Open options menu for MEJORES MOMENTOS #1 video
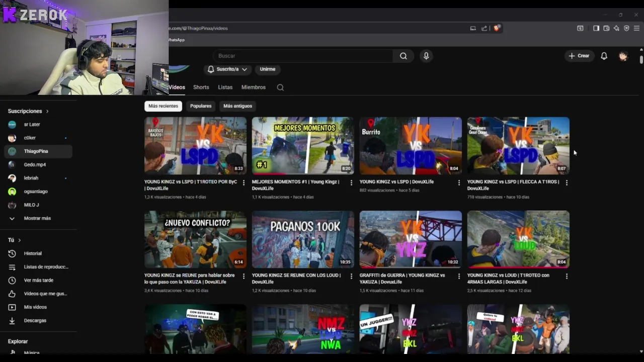Image resolution: width=644 pixels, height=362 pixels. (x=351, y=183)
